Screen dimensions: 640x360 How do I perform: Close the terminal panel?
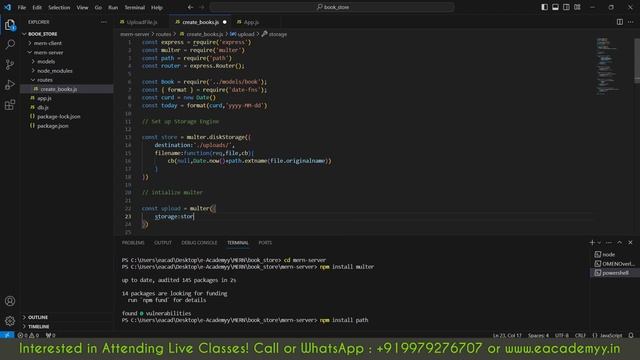point(631,242)
